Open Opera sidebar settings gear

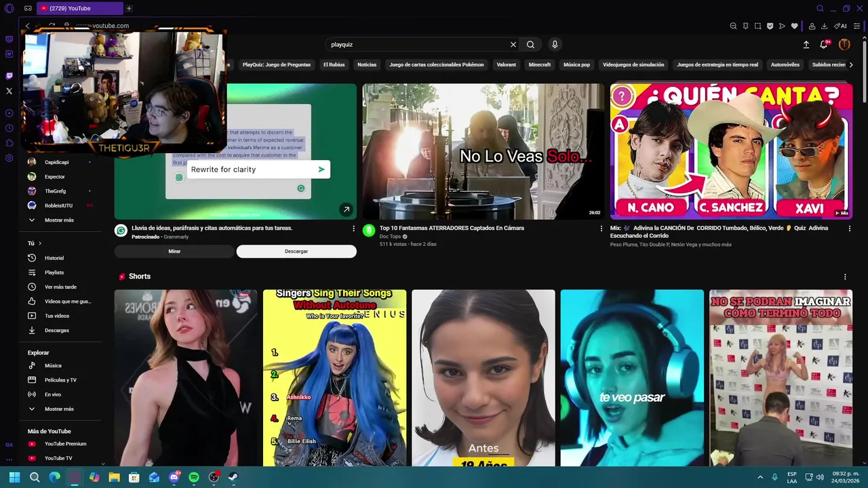point(9,158)
